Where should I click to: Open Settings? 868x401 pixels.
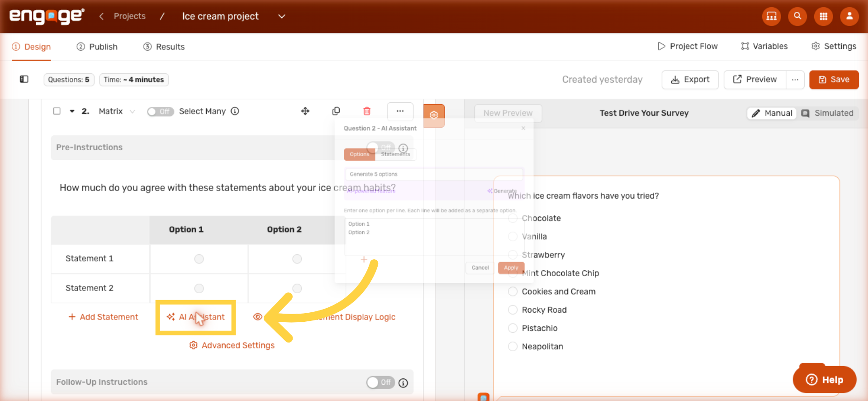pos(834,46)
